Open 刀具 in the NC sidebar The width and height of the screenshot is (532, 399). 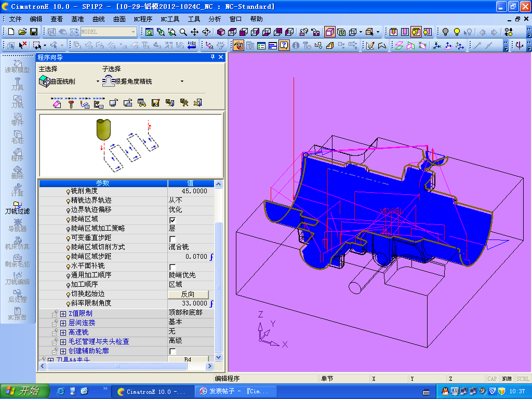17,84
